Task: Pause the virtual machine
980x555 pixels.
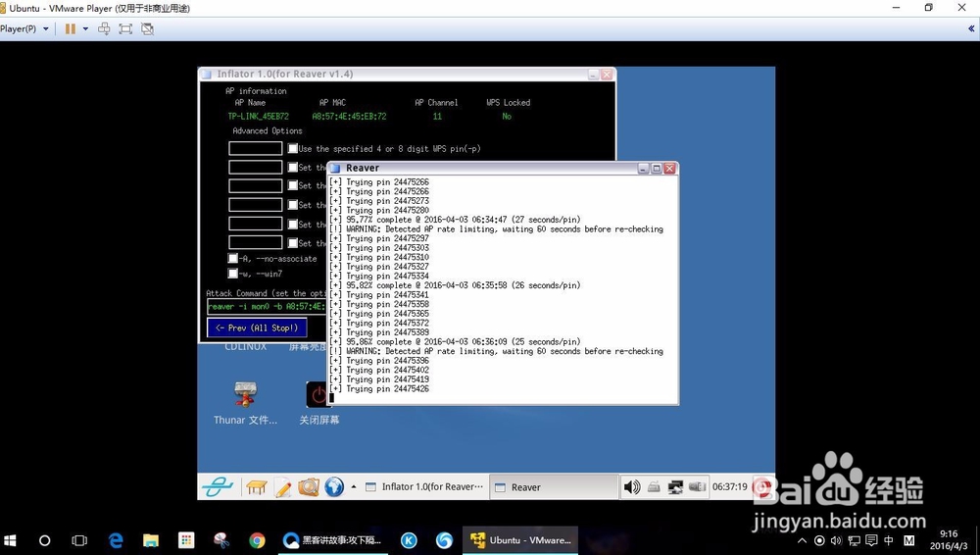Action: (x=70, y=28)
